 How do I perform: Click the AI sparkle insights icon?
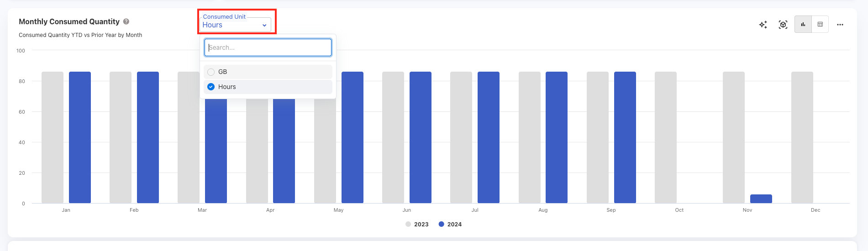763,25
